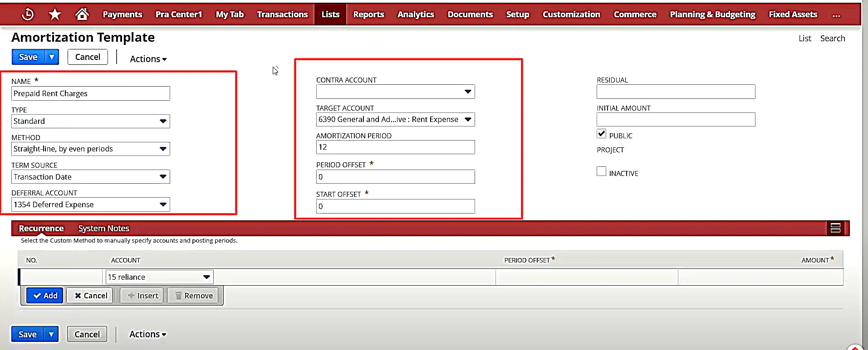Open the Deferral Account dropdown
Viewport: 868px width, 350px height.
click(x=90, y=204)
